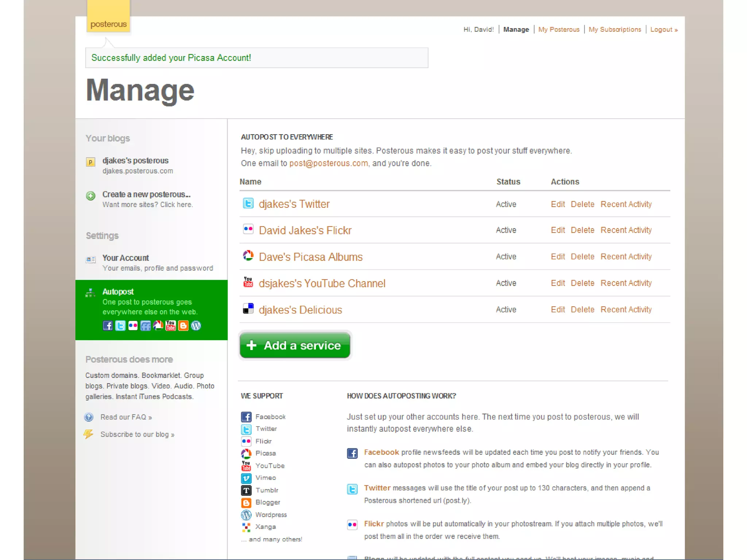Screen dimensions: 747x560
Task: Click the green plus icon for new posterous
Action: [90, 196]
